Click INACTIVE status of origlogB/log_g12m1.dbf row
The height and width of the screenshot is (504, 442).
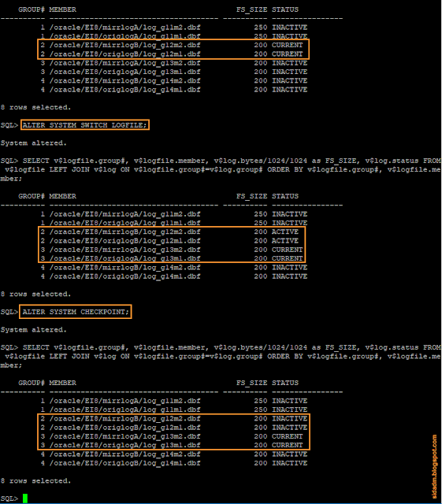[x=289, y=428]
